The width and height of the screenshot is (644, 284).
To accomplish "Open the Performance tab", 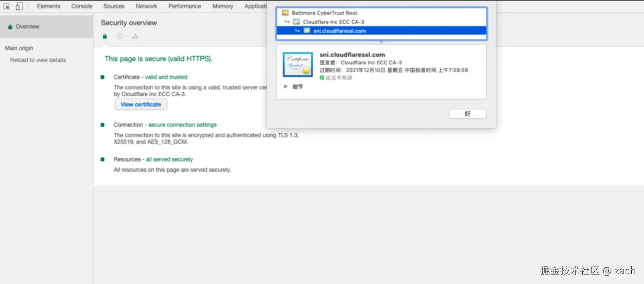I will [x=185, y=6].
